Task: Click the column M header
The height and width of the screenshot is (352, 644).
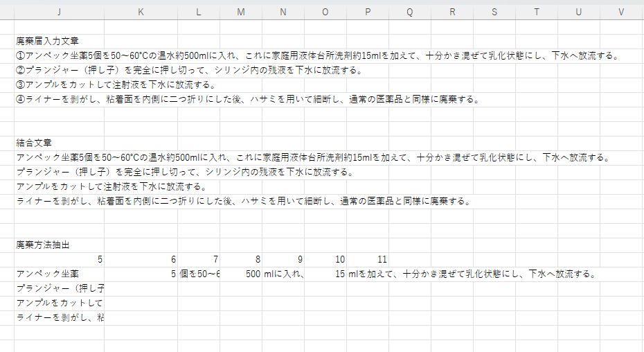Action: pyautogui.click(x=240, y=12)
